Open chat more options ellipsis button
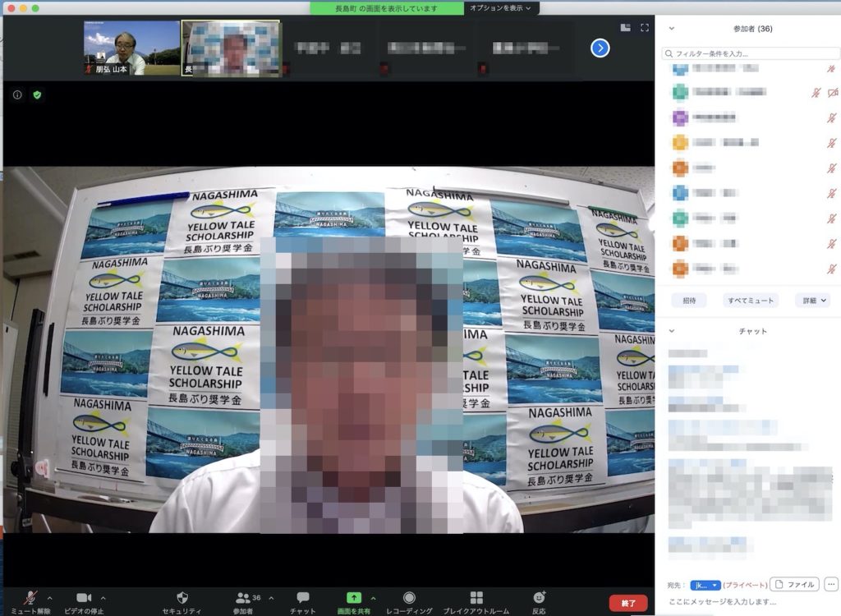 click(x=831, y=584)
